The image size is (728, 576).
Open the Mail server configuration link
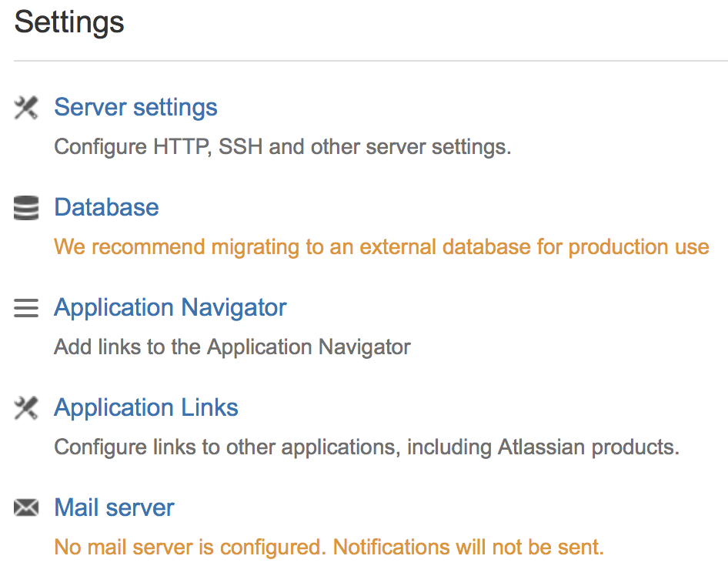point(114,507)
